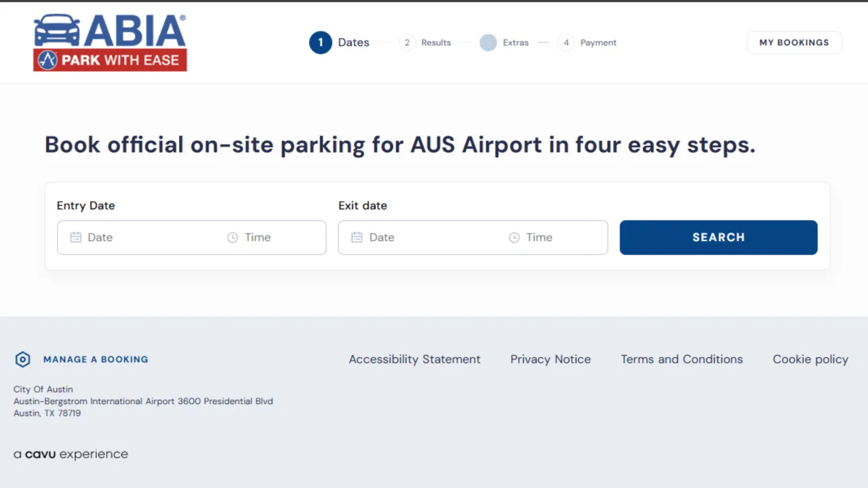Open Terms and Conditions link
868x488 pixels.
[682, 359]
